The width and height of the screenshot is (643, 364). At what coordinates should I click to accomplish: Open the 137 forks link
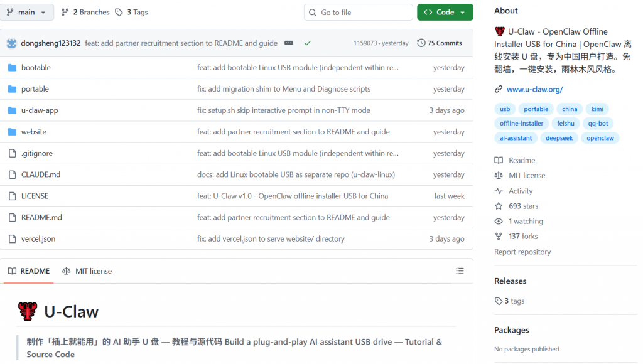tap(523, 237)
